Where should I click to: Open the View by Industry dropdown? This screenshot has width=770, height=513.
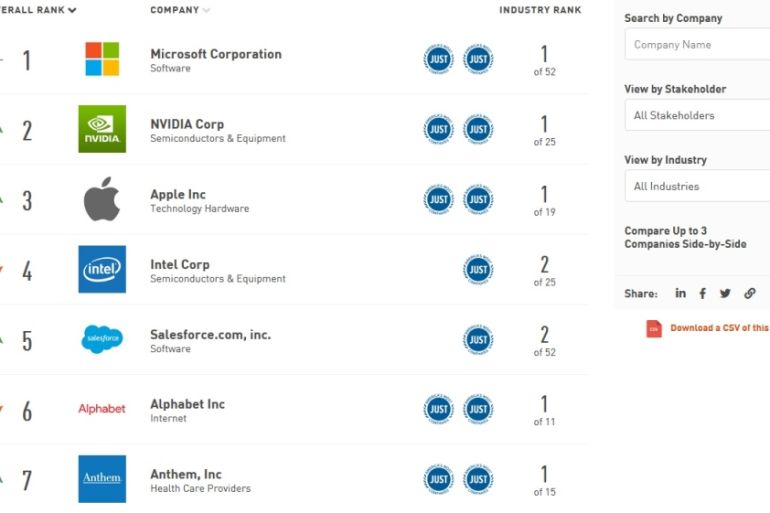[x=697, y=186]
